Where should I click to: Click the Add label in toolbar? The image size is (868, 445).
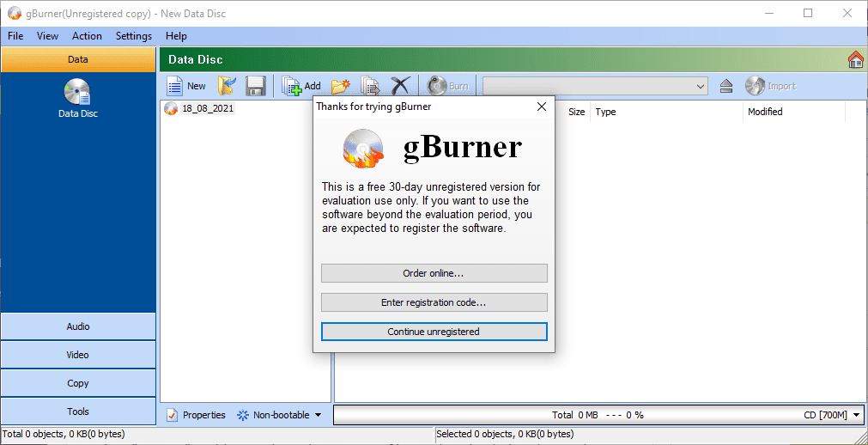point(313,86)
